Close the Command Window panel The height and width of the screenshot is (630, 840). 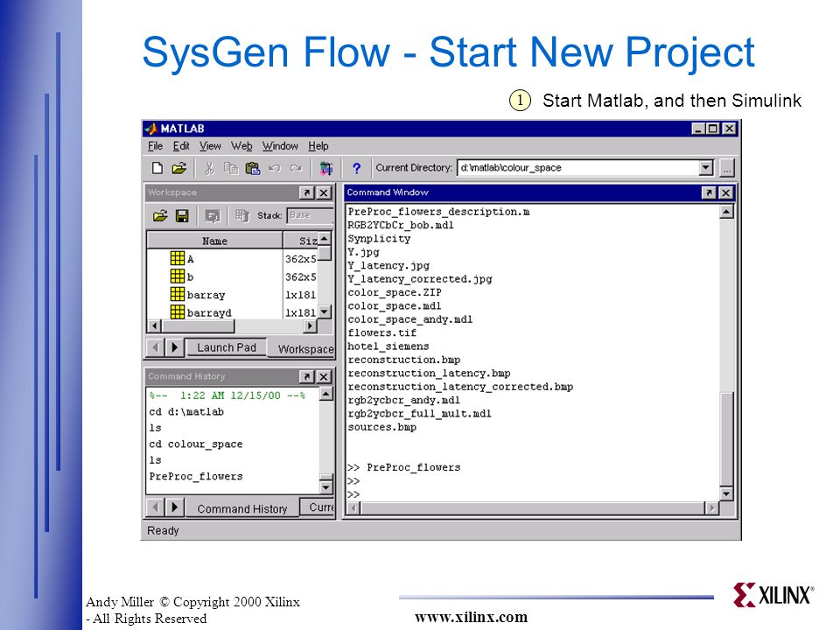[x=726, y=192]
